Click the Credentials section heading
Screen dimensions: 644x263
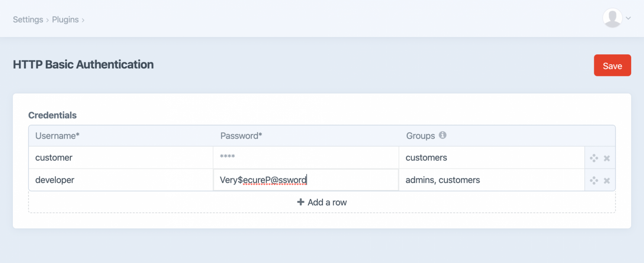[x=52, y=115]
